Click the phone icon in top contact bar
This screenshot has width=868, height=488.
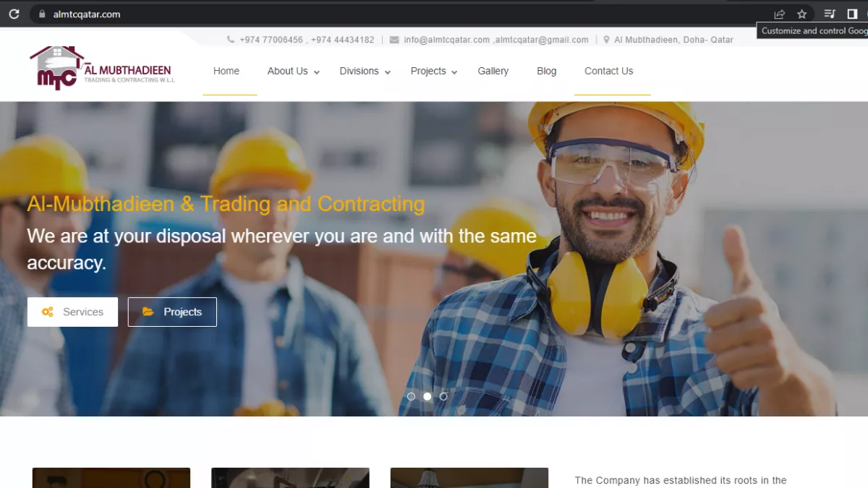231,40
